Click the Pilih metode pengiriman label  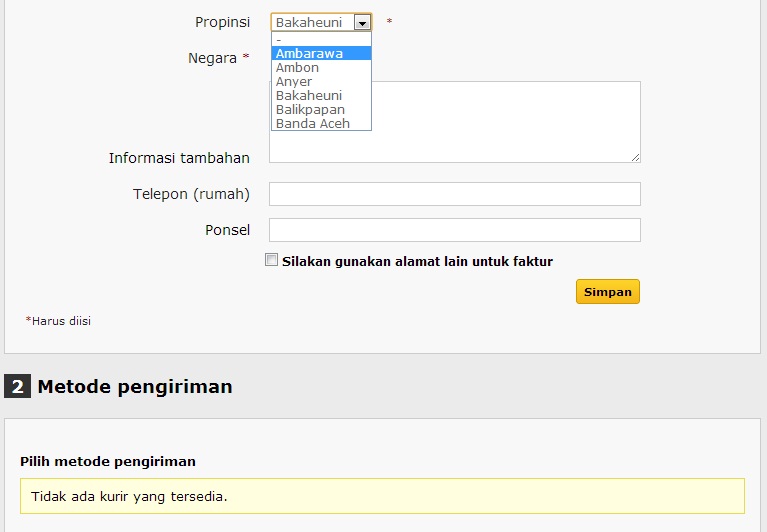108,462
